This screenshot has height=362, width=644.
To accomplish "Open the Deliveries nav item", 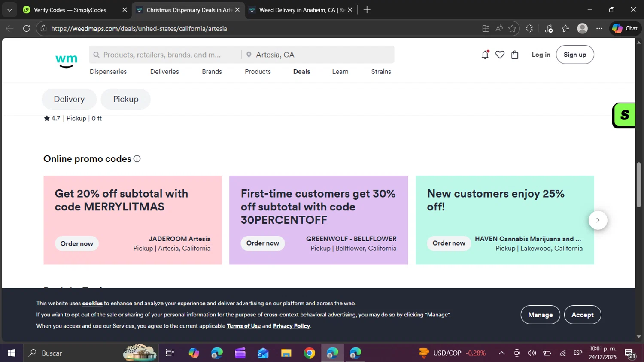I will point(164,72).
